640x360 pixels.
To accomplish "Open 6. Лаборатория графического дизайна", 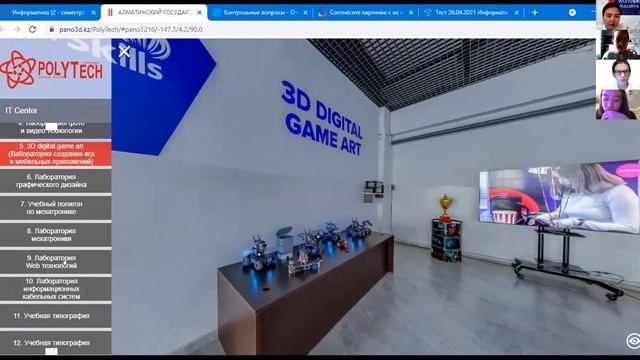I will point(56,181).
